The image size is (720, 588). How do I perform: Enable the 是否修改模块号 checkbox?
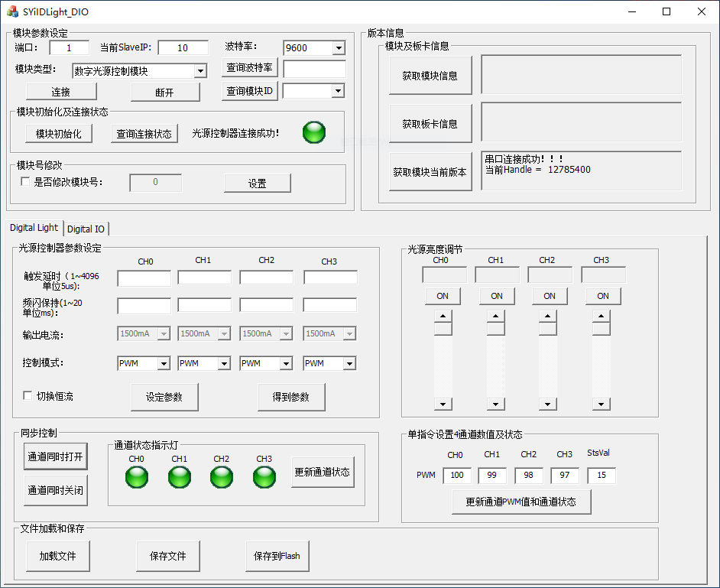[26, 182]
